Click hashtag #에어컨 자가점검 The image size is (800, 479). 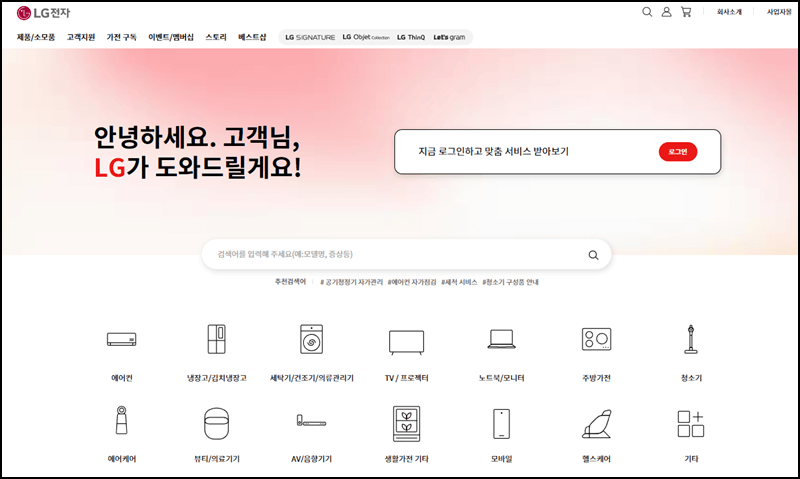click(412, 282)
